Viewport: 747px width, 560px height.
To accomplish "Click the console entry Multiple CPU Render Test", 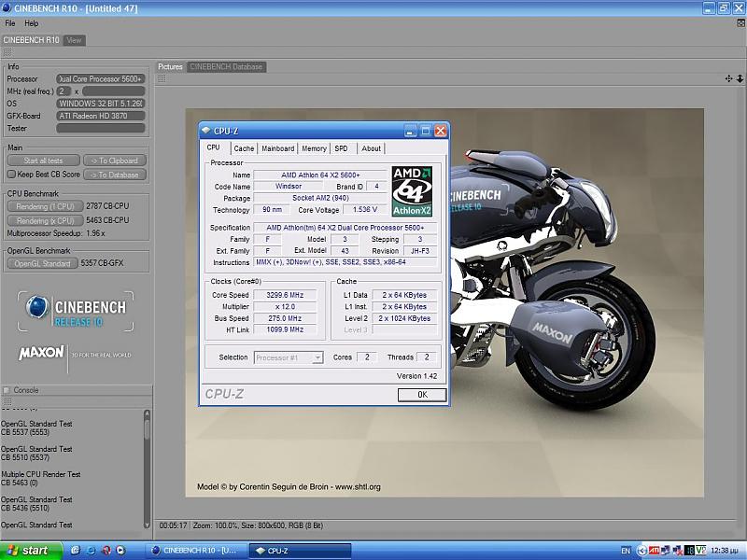I will tap(40, 474).
